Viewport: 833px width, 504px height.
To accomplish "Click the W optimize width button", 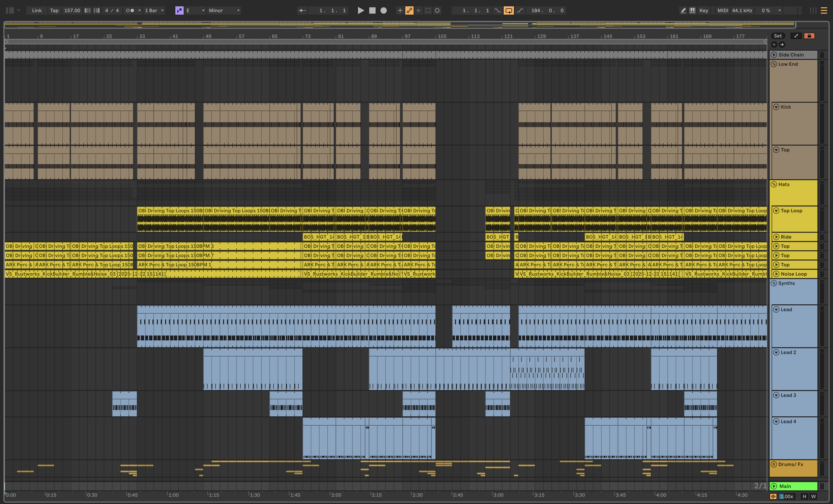I will click(x=813, y=496).
